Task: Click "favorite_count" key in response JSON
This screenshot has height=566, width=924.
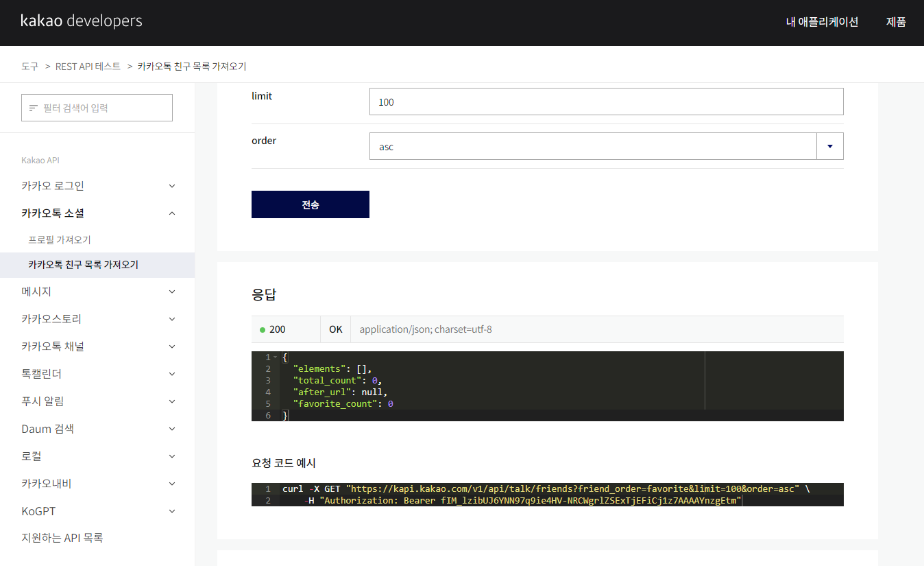Action: [336, 403]
